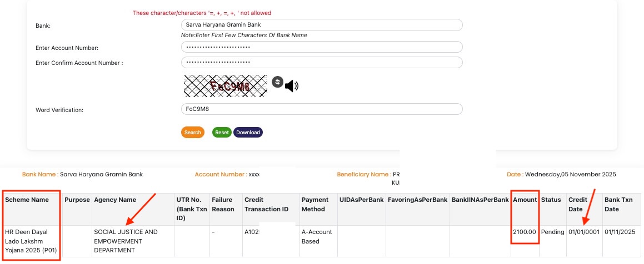
Task: Click the orange Search button
Action: tap(192, 133)
